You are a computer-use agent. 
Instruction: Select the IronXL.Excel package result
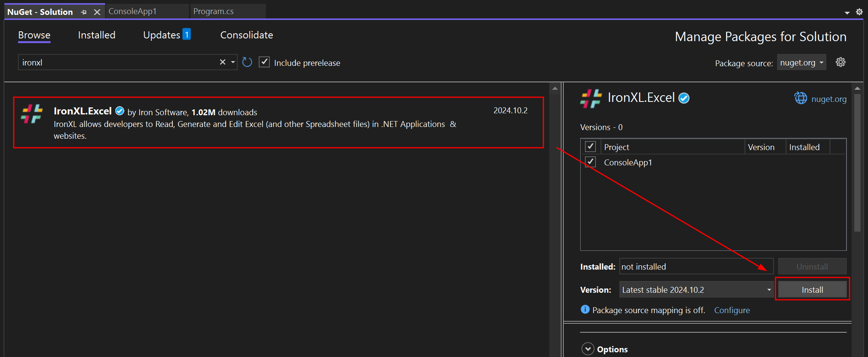pyautogui.click(x=278, y=123)
